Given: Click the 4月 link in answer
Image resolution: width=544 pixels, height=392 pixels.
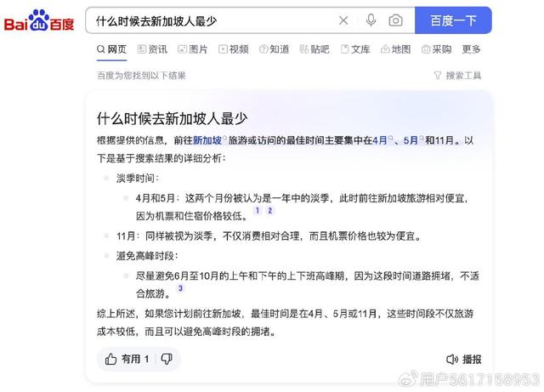Looking at the screenshot, I should coord(380,140).
